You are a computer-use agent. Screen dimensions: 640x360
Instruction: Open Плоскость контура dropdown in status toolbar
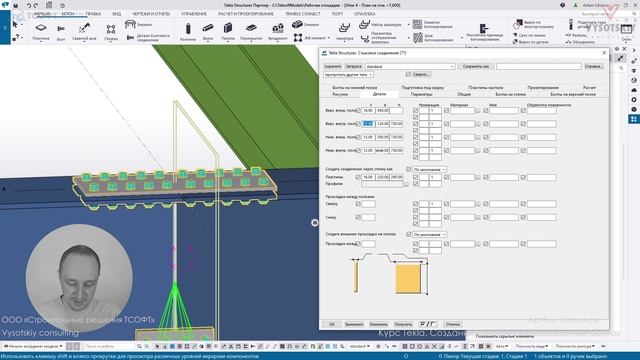pos(576,346)
